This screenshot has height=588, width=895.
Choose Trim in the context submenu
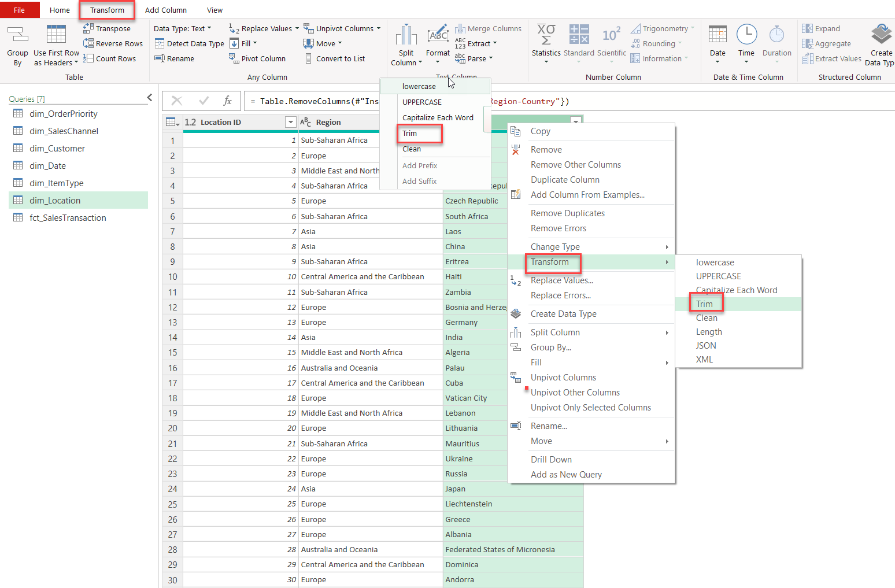pyautogui.click(x=704, y=304)
